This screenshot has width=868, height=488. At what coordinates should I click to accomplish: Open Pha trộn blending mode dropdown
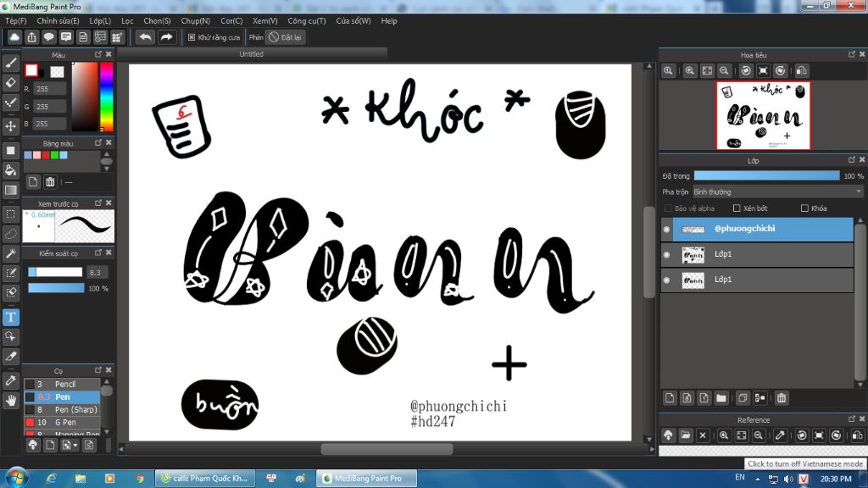click(x=777, y=192)
